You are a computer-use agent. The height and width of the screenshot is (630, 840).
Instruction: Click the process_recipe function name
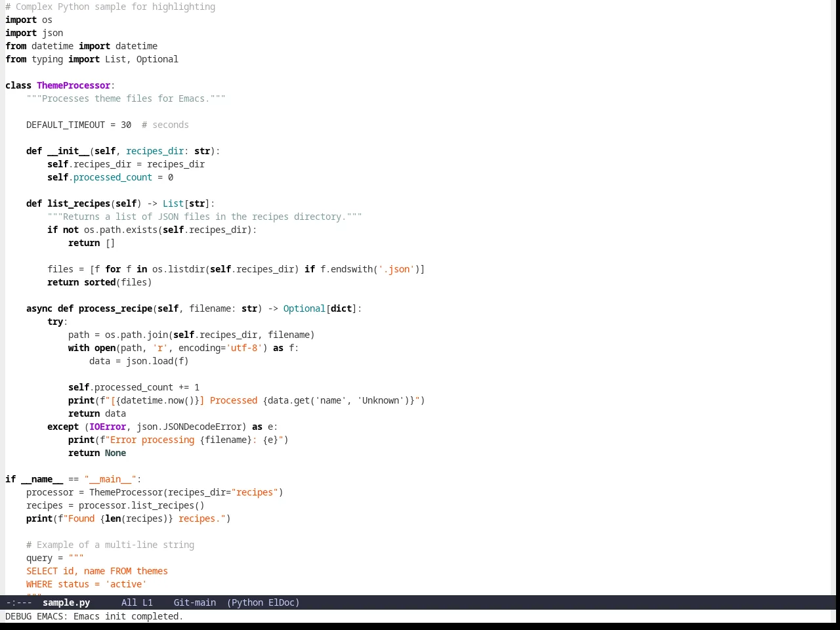pyautogui.click(x=115, y=308)
